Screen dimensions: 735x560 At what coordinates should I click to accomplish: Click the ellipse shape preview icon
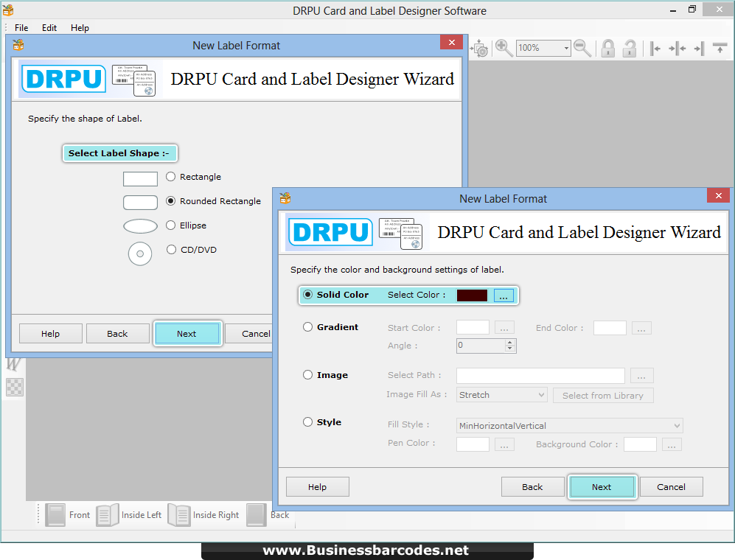[140, 226]
